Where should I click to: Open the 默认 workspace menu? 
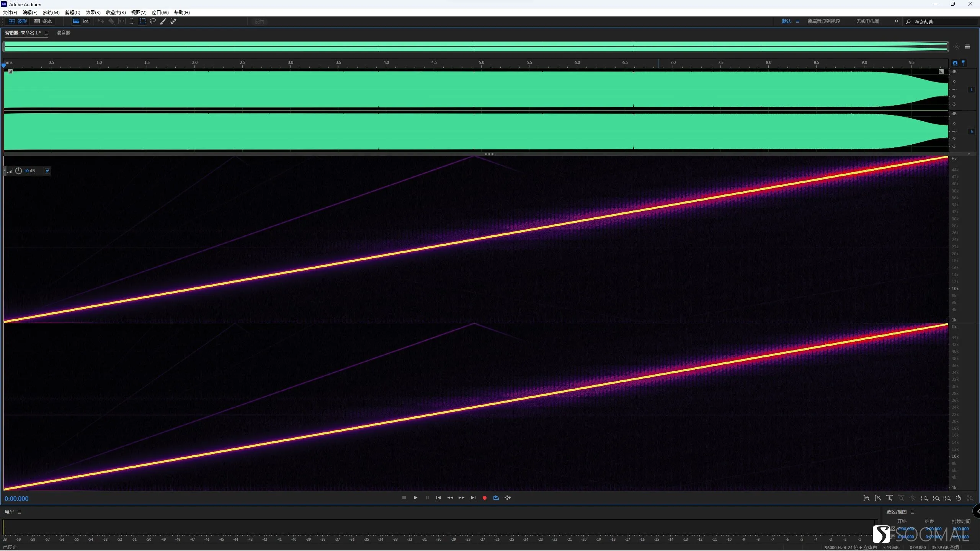tap(798, 21)
